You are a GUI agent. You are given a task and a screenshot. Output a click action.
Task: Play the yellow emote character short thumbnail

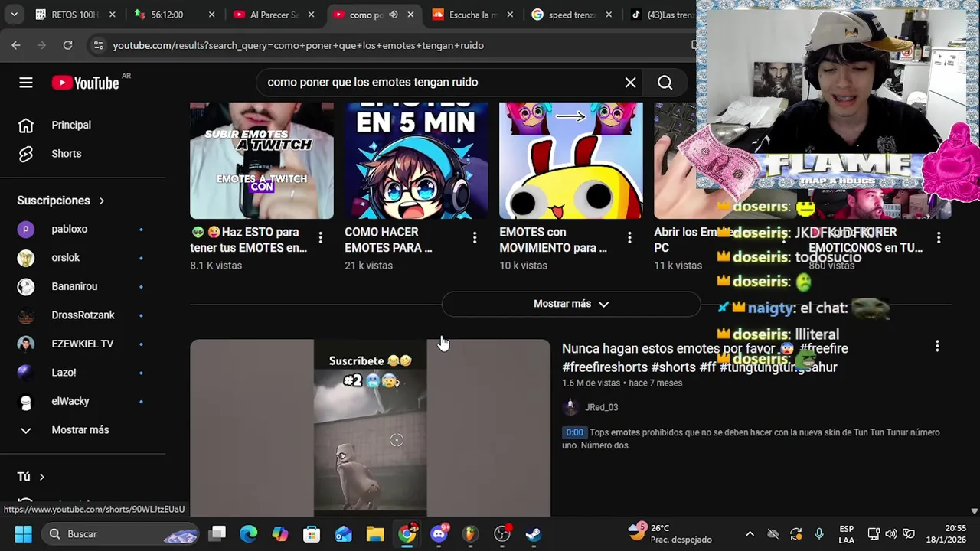point(571,161)
